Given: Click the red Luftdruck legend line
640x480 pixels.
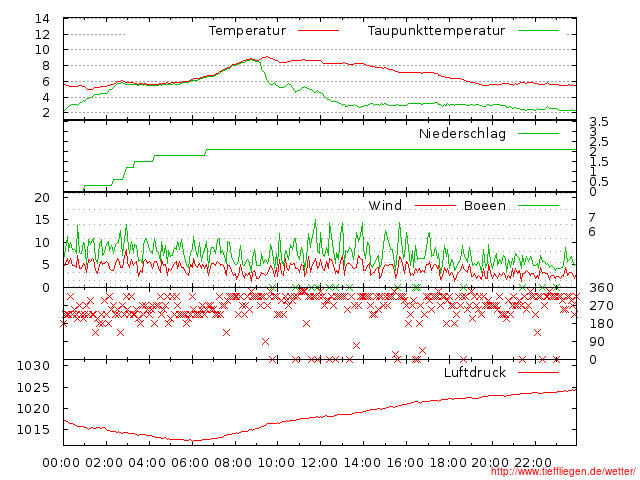Looking at the screenshot, I should click(538, 372).
